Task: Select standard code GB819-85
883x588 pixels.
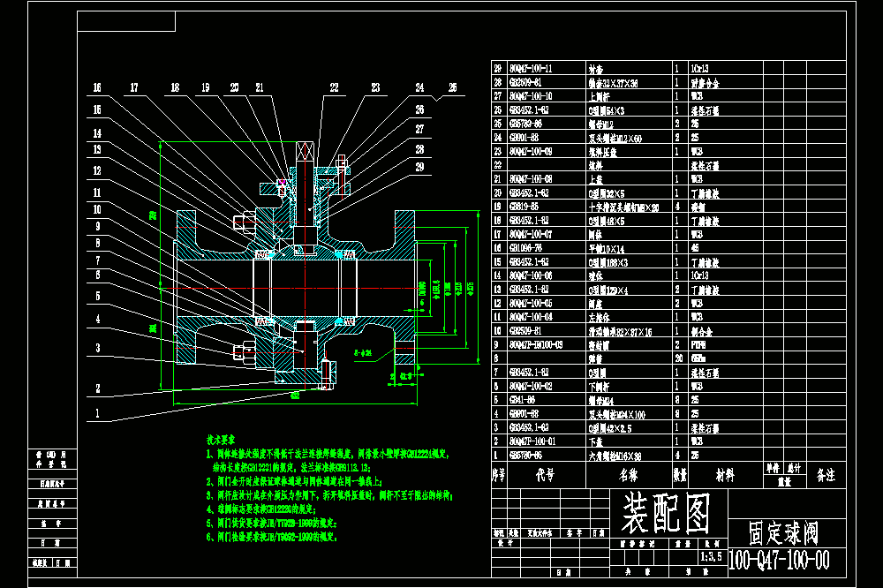Action: coord(525,206)
